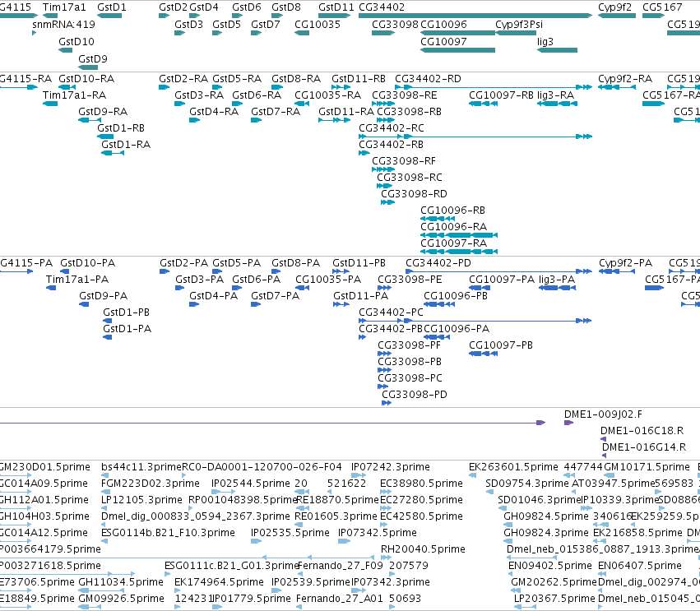This screenshot has width=700, height=611.
Task: Open the GstD7-PA protein label
Action: point(275,296)
